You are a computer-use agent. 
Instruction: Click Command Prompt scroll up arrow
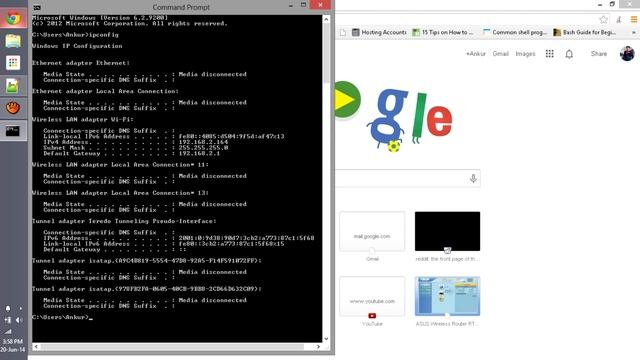pyautogui.click(x=326, y=19)
